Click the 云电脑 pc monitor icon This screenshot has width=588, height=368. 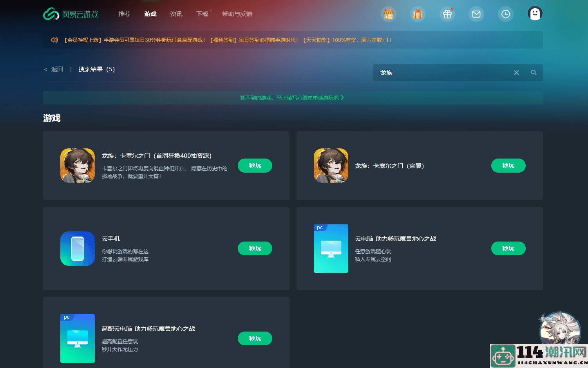pyautogui.click(x=331, y=249)
